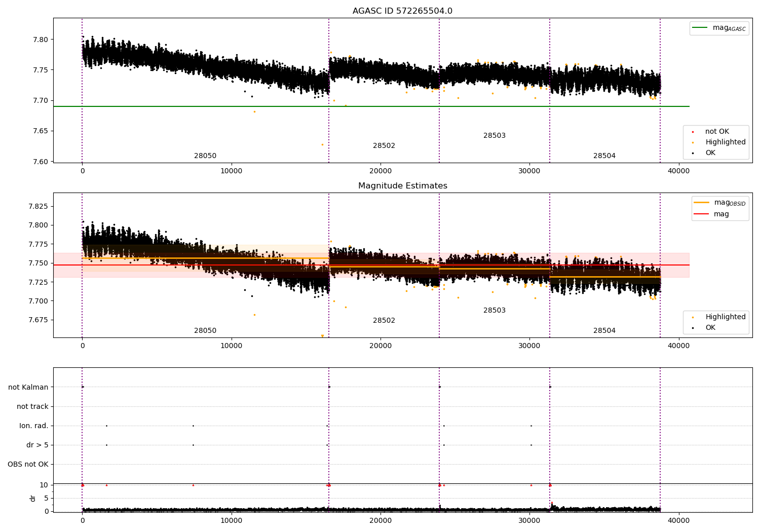Click the rotated 'dr' y-axis label

coord(32,498)
